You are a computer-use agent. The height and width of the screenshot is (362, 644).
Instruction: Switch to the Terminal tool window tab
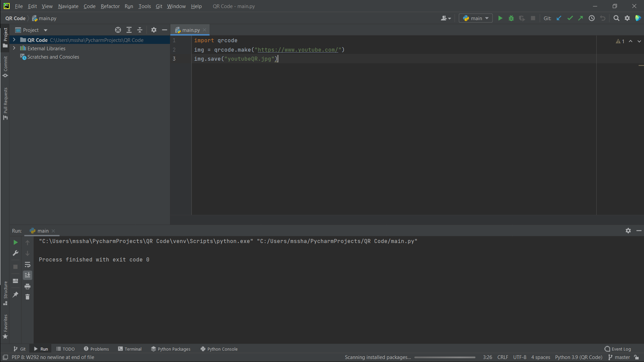[x=130, y=349]
